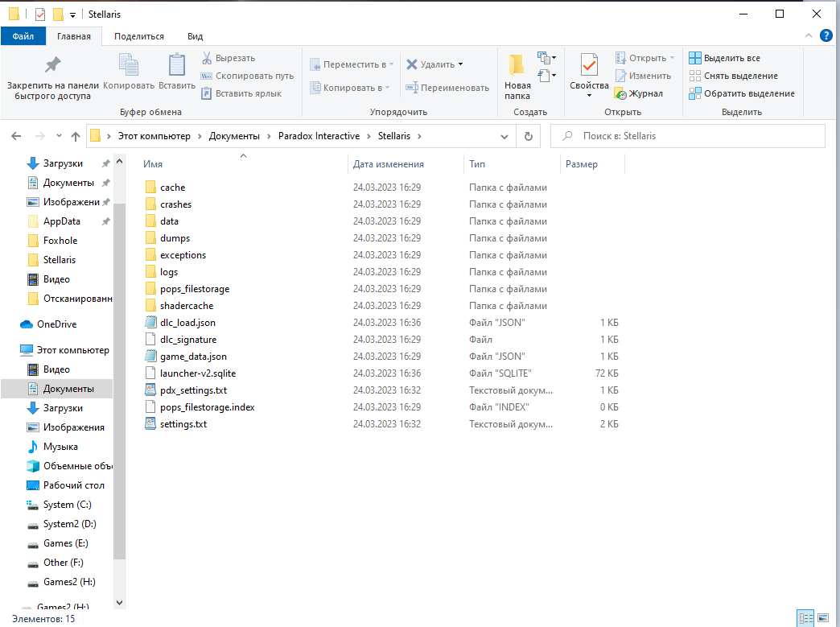Customize quick access toolbar dropdown
This screenshot has height=627, width=840.
tap(73, 15)
